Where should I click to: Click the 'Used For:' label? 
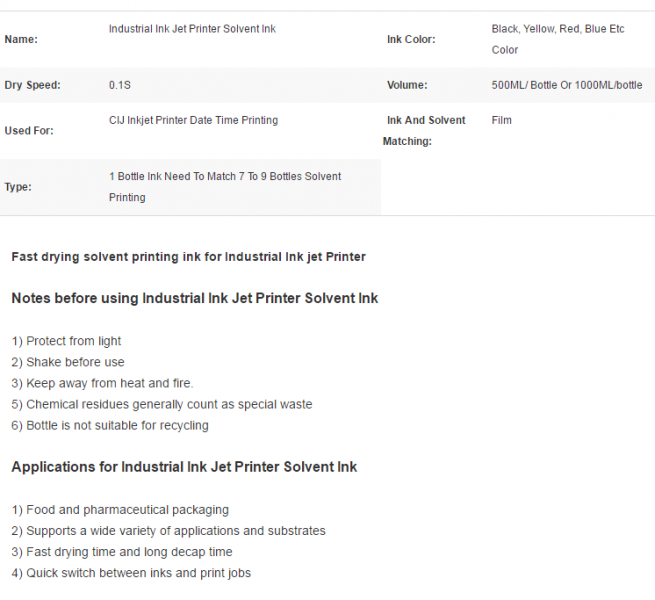click(29, 131)
